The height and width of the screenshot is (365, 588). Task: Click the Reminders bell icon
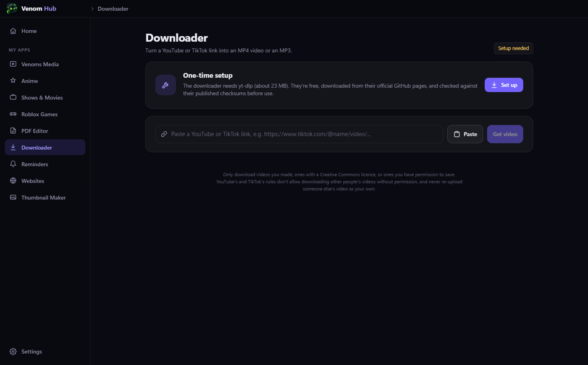tap(13, 164)
